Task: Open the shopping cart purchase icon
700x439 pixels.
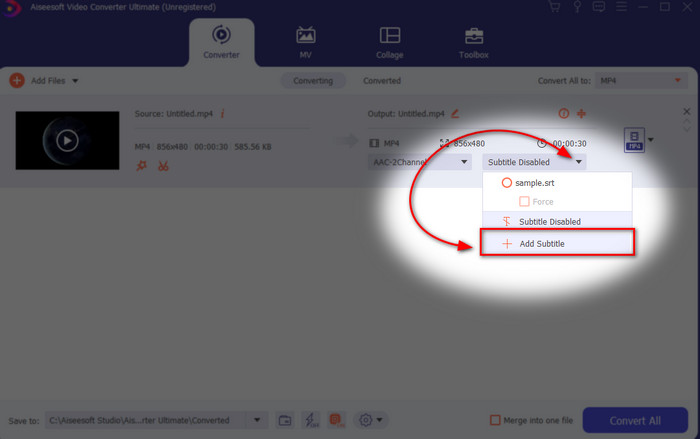Action: click(x=554, y=7)
